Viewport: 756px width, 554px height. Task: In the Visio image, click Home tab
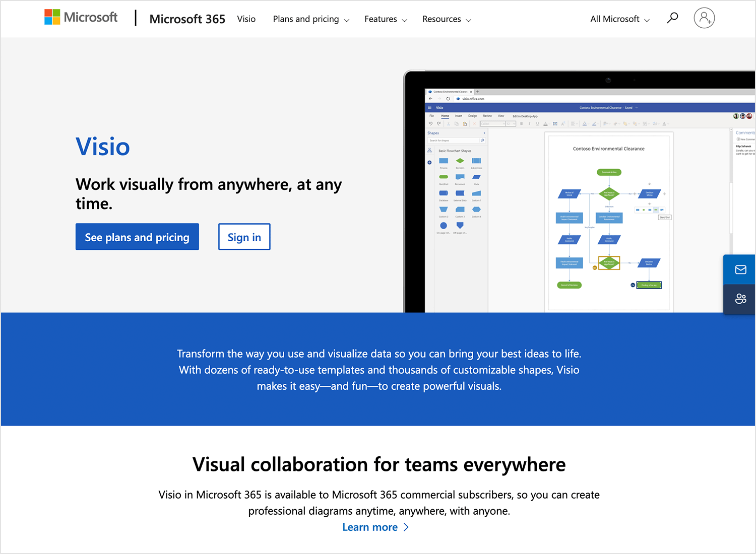[445, 116]
